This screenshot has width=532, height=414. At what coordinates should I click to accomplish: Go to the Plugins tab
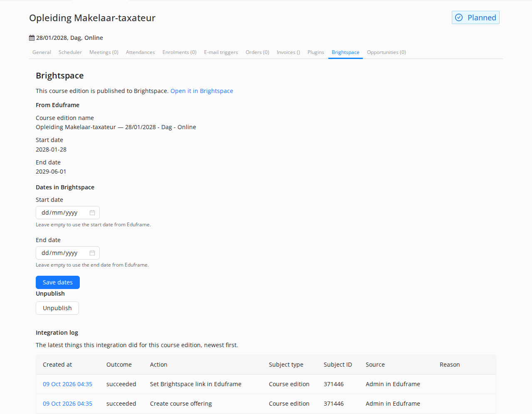[x=316, y=52]
